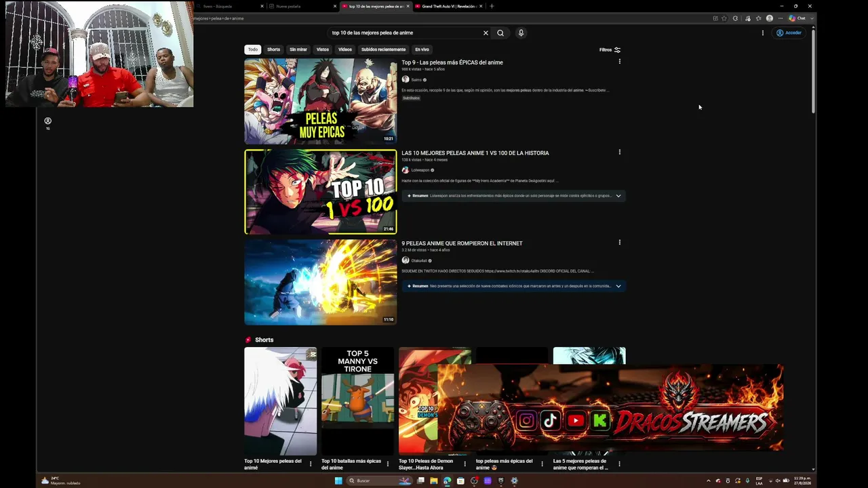
Task: Visit the Saims channel name link
Action: pyautogui.click(x=416, y=80)
